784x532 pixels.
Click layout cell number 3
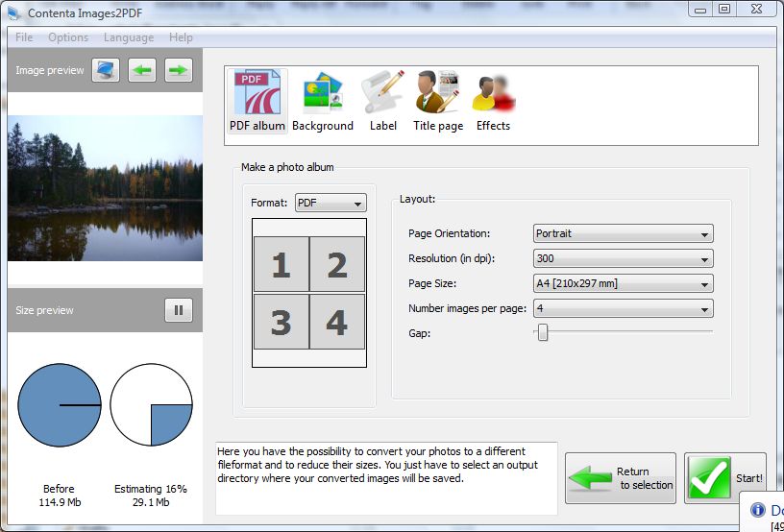282,322
